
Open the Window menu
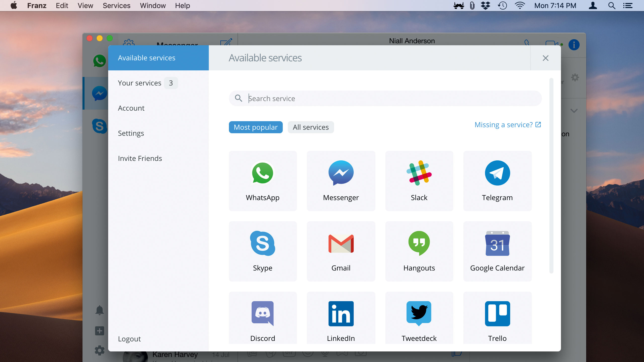tap(153, 6)
